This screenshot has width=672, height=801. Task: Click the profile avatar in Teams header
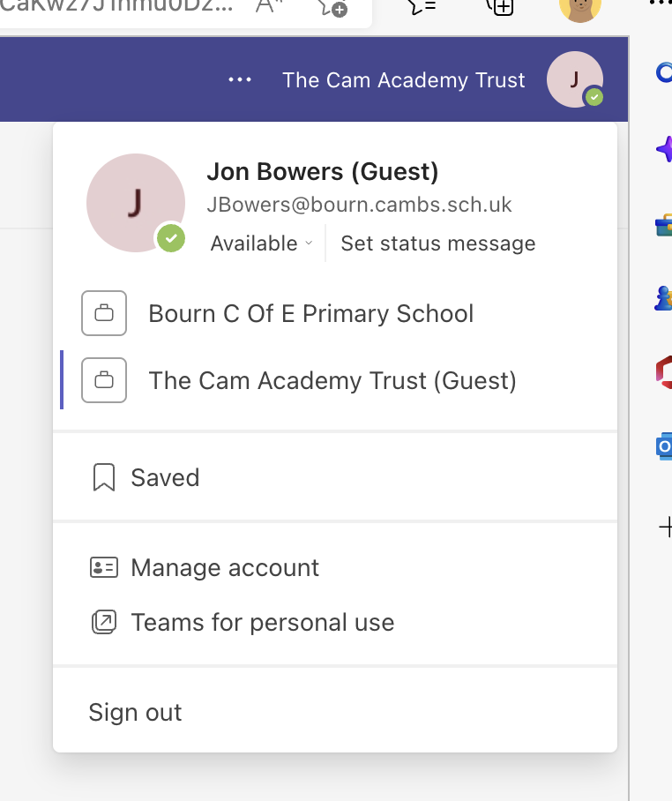pos(575,79)
